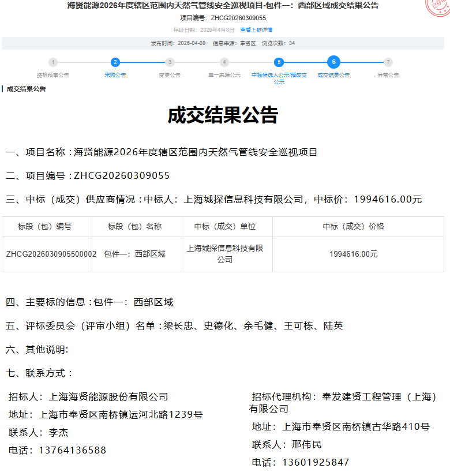The width and height of the screenshot is (450, 476).
Task: Click the greyed step 1 circle
Action: click(53, 62)
